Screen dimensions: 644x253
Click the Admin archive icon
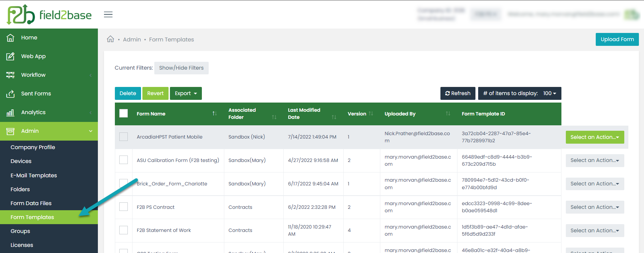point(11,131)
